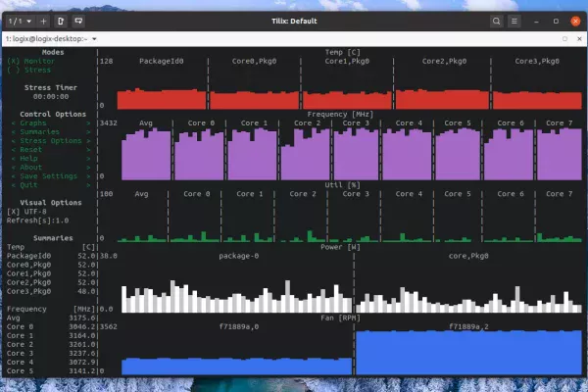
Task: Minimize the Tilix window
Action: (536, 22)
